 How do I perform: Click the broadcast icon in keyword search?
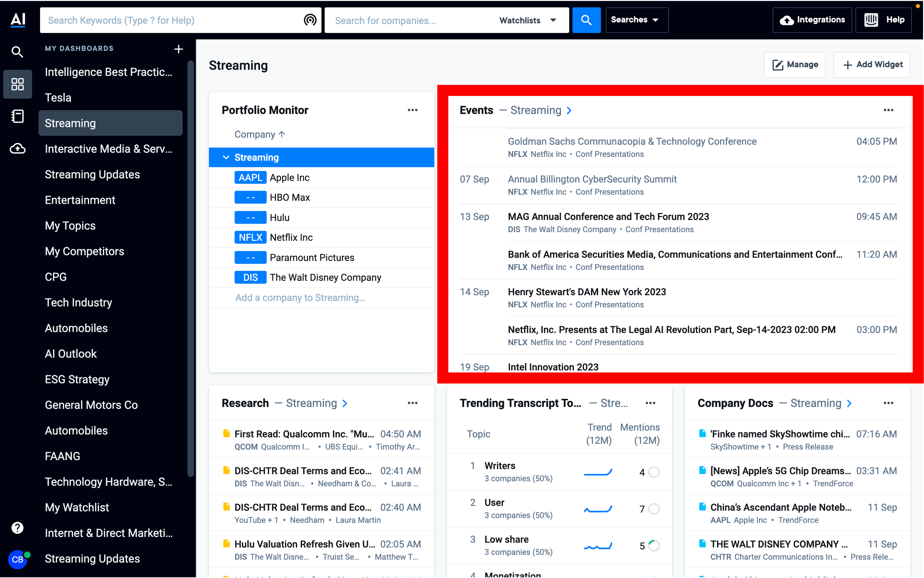coord(310,20)
